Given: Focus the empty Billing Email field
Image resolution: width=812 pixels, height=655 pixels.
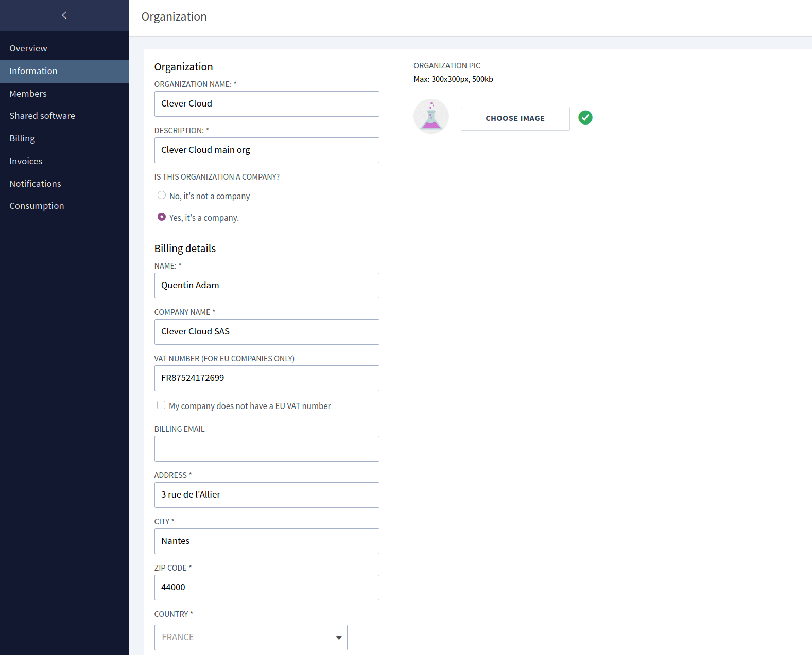Looking at the screenshot, I should pyautogui.click(x=267, y=449).
